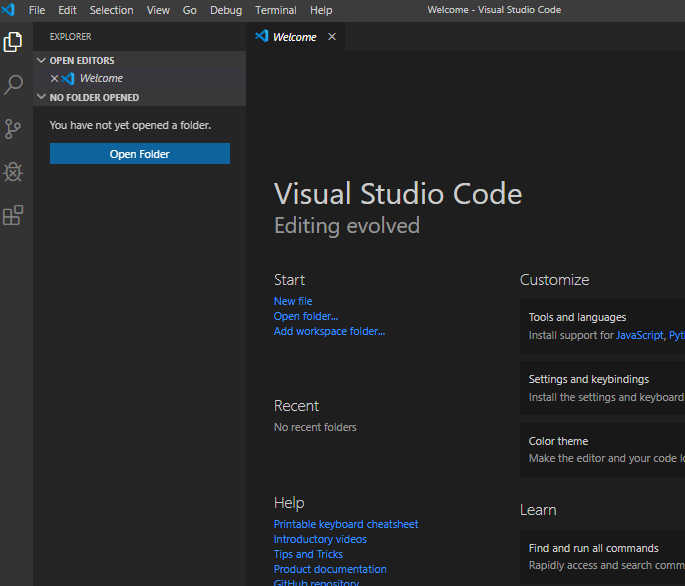Screen dimensions: 685x586
Task: Open Tips and Tricks link
Action: tap(308, 554)
